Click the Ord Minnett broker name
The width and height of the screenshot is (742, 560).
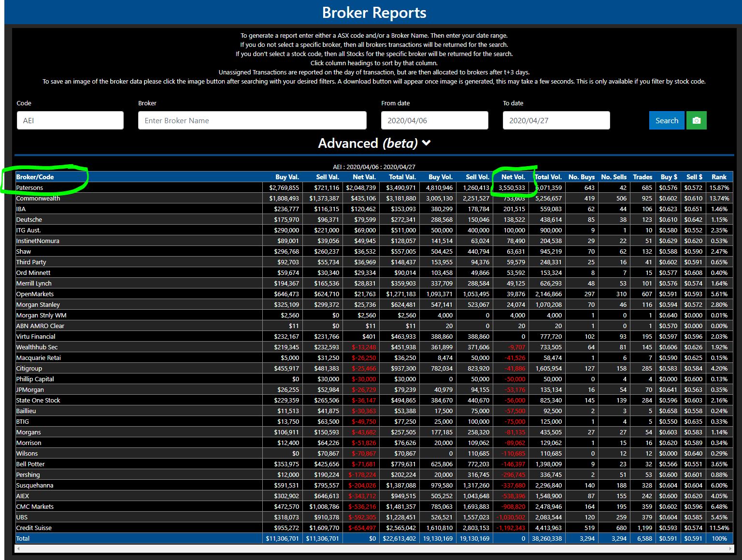[x=33, y=273]
